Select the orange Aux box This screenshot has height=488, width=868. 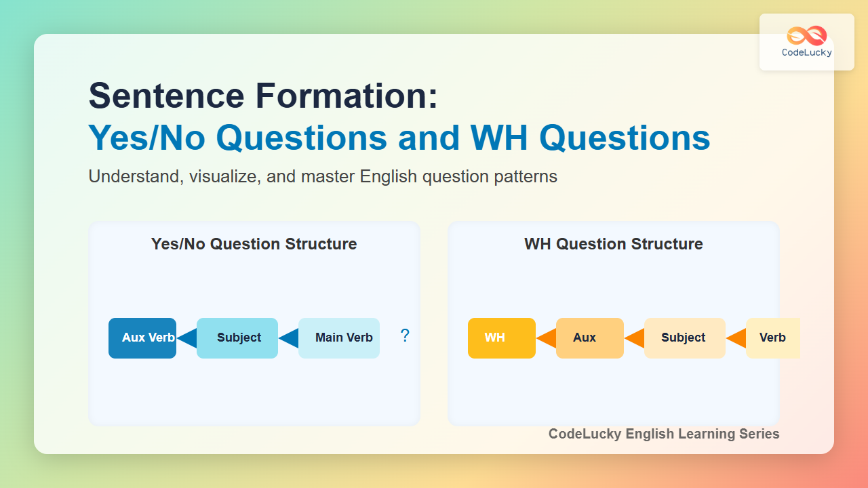[x=590, y=338]
